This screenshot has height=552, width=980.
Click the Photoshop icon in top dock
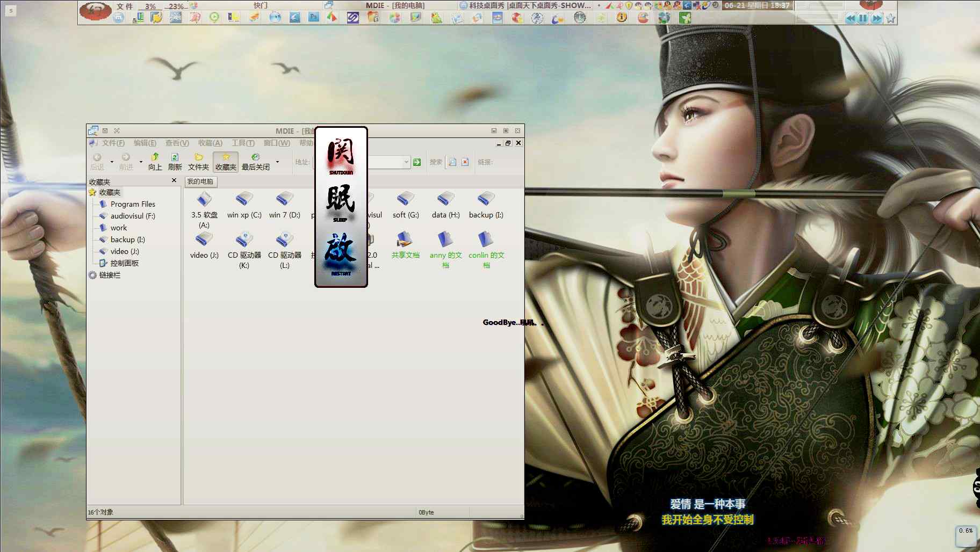pos(314,17)
